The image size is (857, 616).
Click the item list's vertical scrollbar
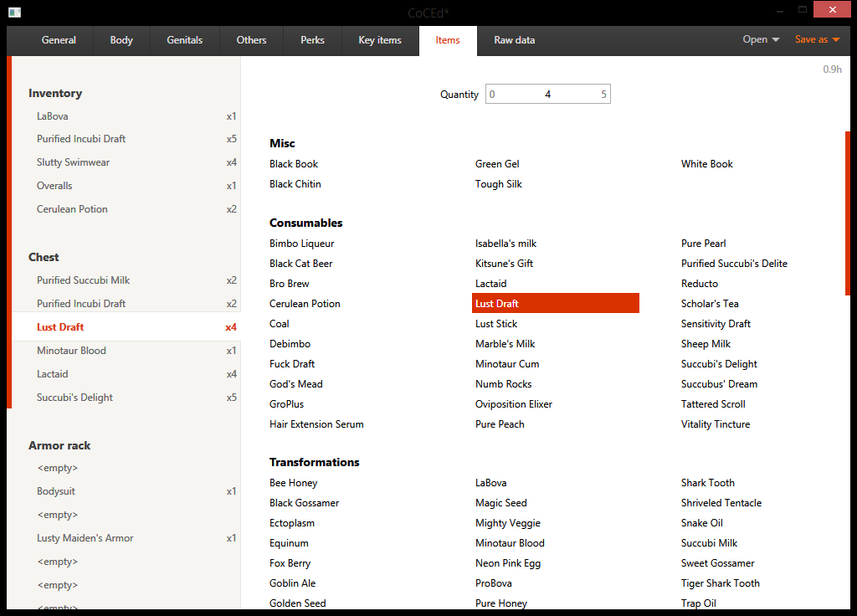[847, 213]
